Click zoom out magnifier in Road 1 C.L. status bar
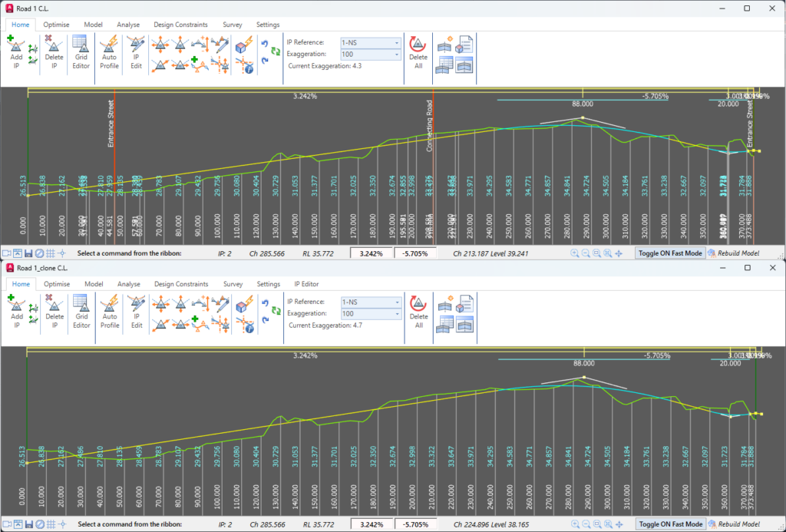Image resolution: width=786 pixels, height=532 pixels. [586, 253]
